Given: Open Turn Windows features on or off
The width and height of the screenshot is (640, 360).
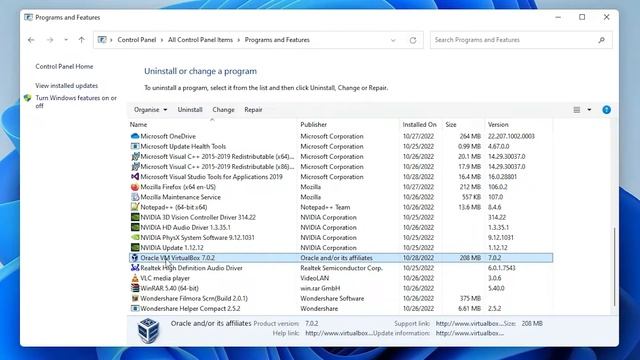Looking at the screenshot, I should pyautogui.click(x=76, y=102).
